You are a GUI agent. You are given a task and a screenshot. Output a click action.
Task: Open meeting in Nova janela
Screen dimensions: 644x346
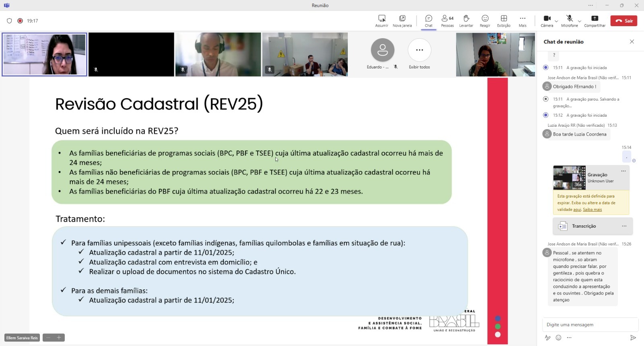click(x=402, y=21)
